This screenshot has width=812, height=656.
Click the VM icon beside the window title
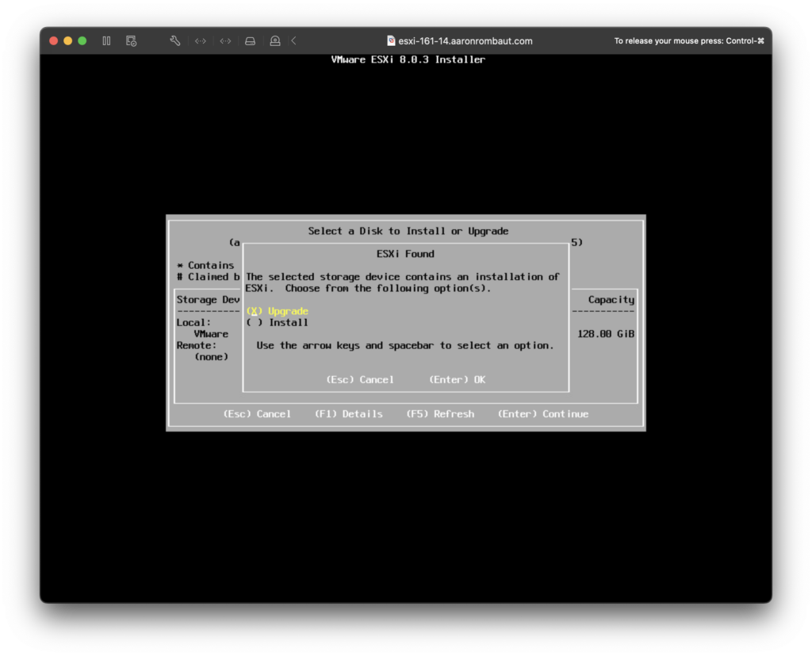[x=391, y=40]
